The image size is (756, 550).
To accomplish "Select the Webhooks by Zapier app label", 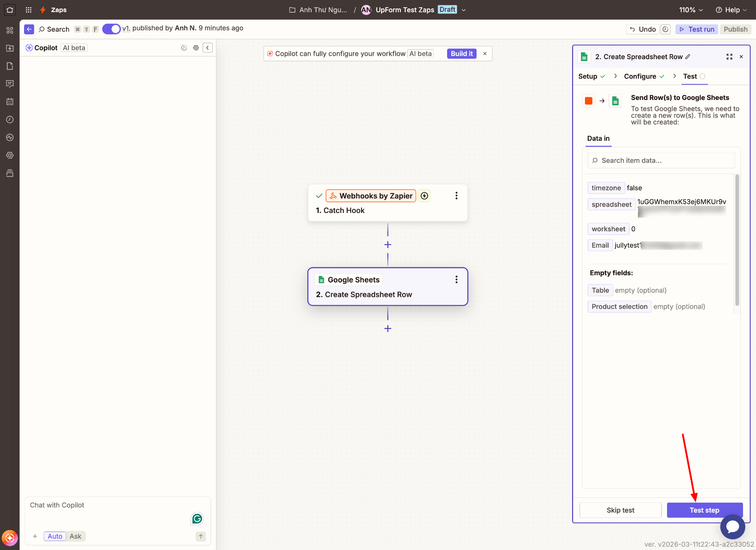I will [x=371, y=196].
